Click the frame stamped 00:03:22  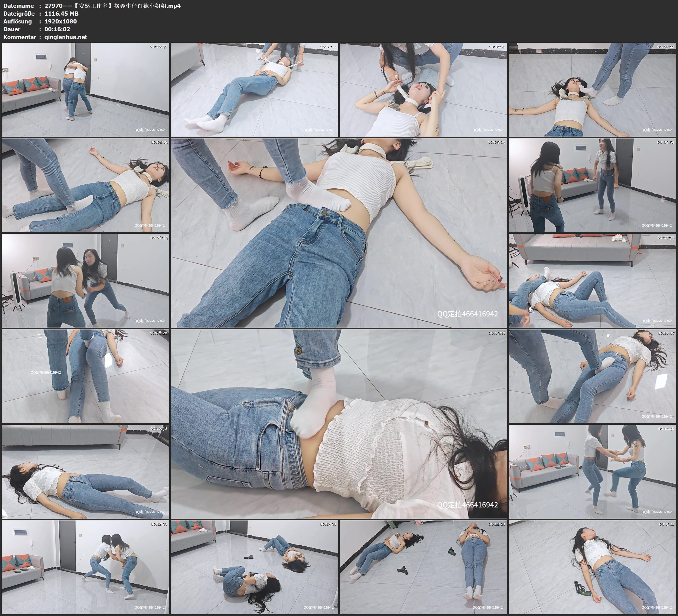[x=592, y=90]
